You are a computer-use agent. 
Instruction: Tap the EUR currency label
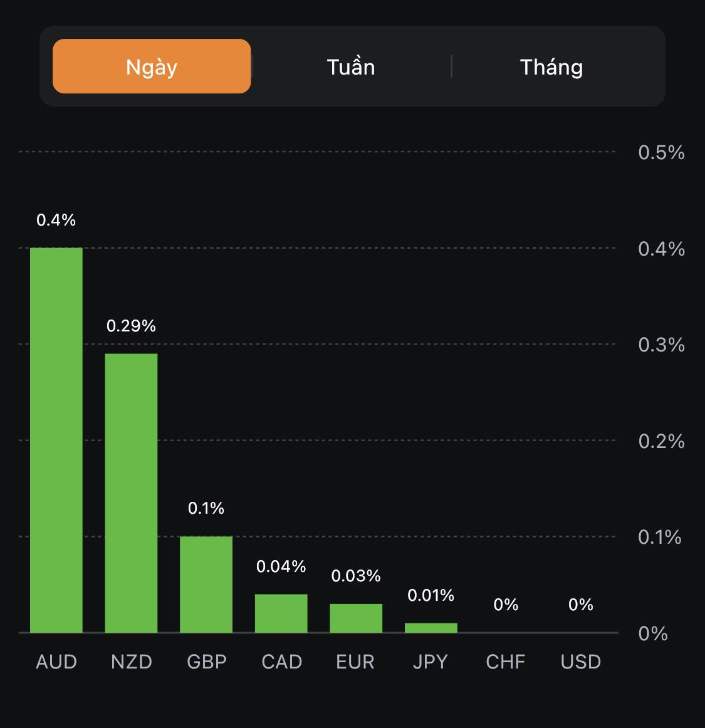(x=355, y=662)
